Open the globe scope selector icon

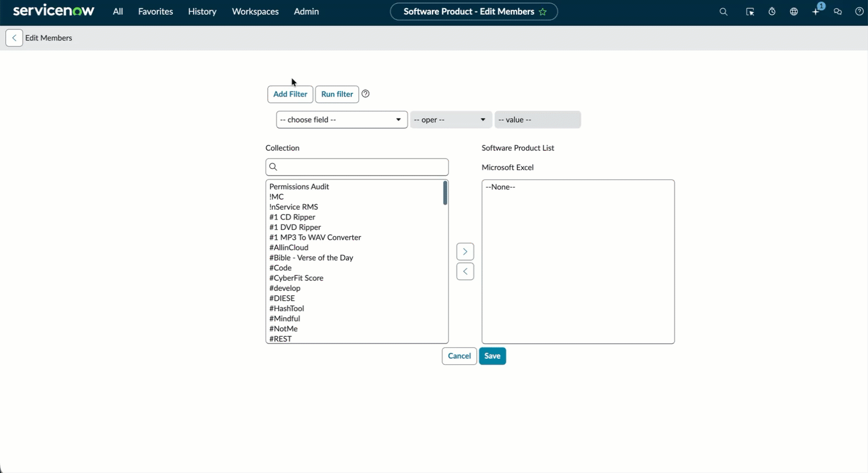click(x=794, y=12)
